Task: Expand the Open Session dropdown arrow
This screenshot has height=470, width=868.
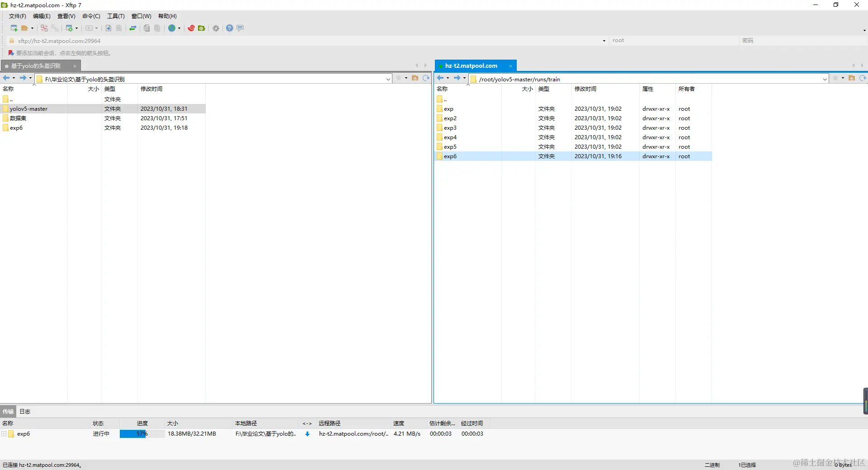Action: pos(32,28)
